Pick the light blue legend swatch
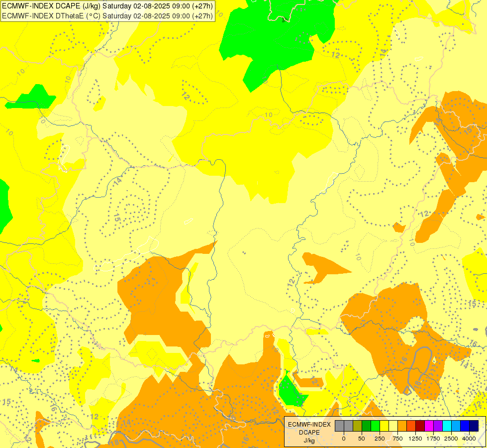 tap(456, 426)
